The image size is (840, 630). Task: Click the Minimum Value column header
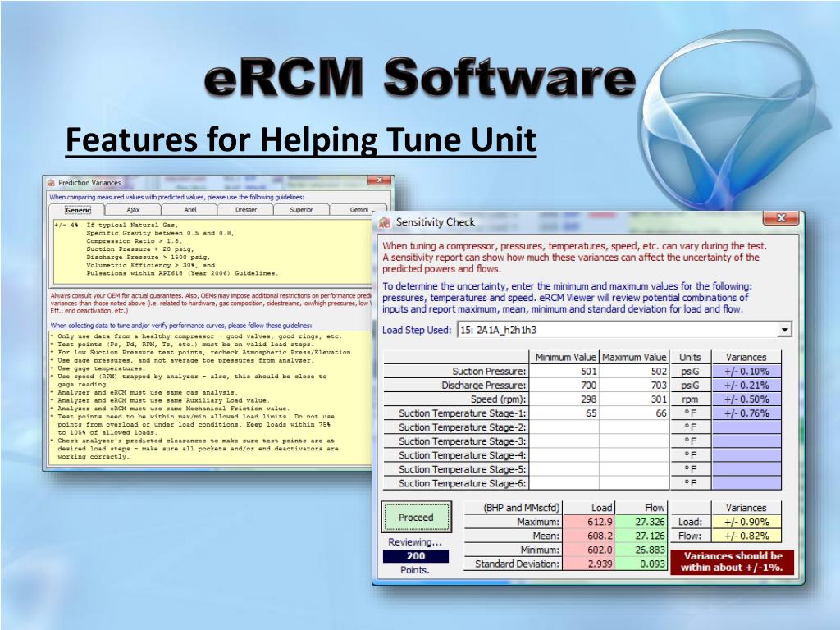[x=564, y=358]
